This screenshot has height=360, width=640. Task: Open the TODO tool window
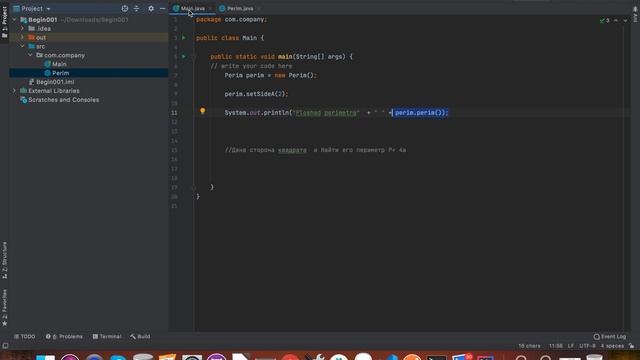[x=24, y=337]
